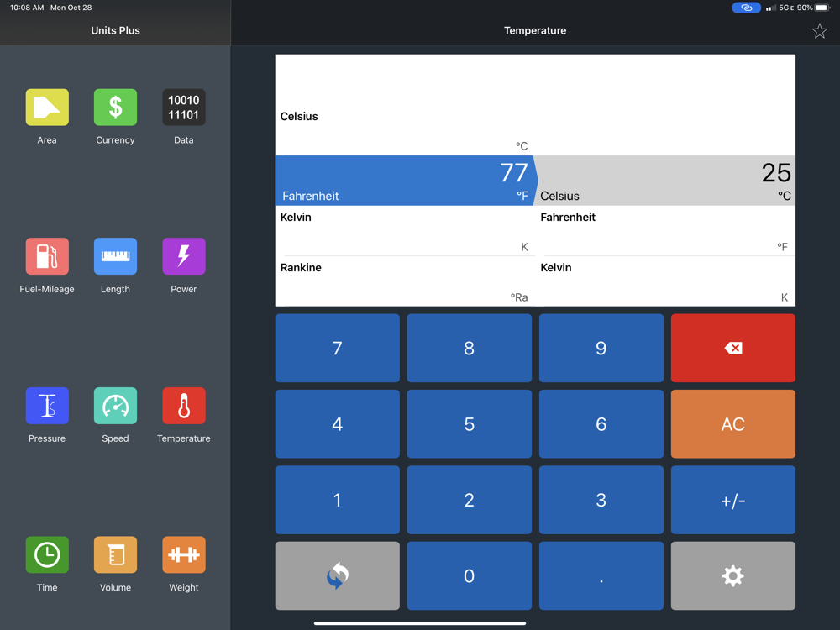Open the Currency converter
This screenshot has width=840, height=630.
[115, 108]
